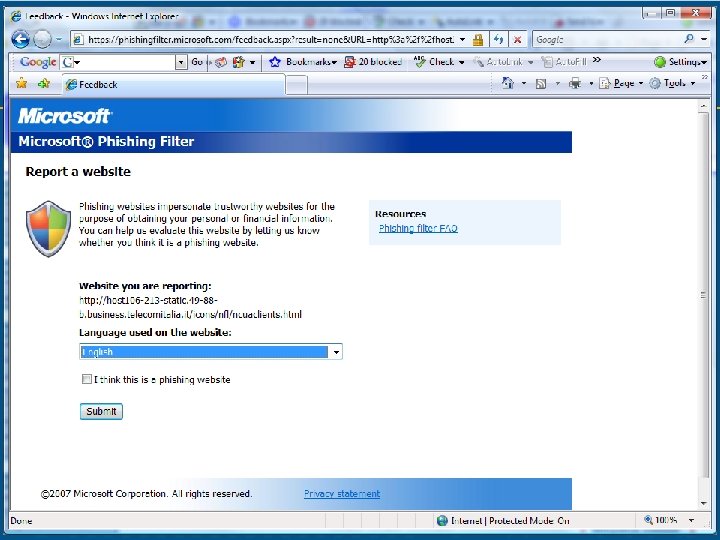This screenshot has height=540, width=720.
Task: Open the Page menu
Action: [x=621, y=84]
